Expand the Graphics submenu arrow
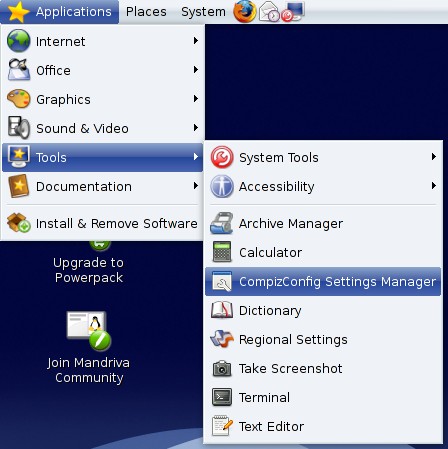448x449 pixels. pos(196,99)
